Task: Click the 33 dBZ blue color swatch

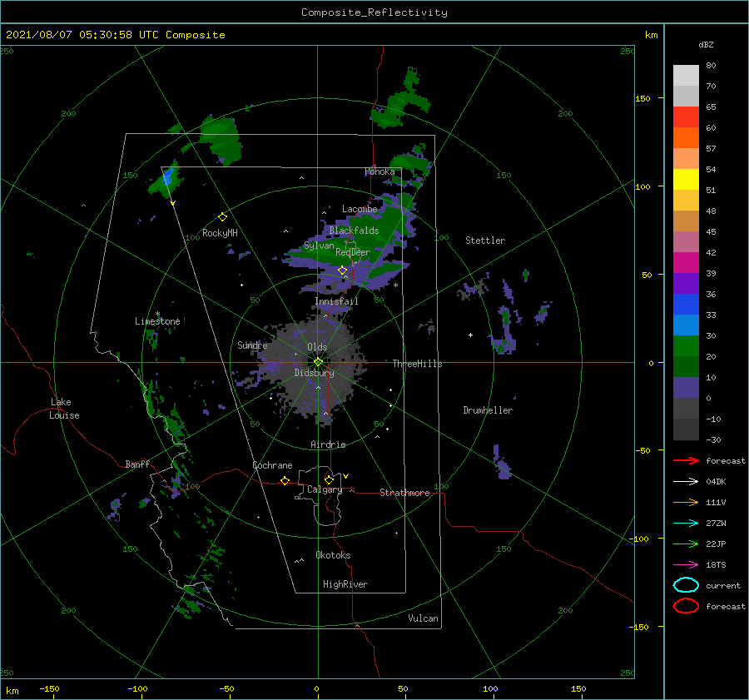Action: (686, 325)
